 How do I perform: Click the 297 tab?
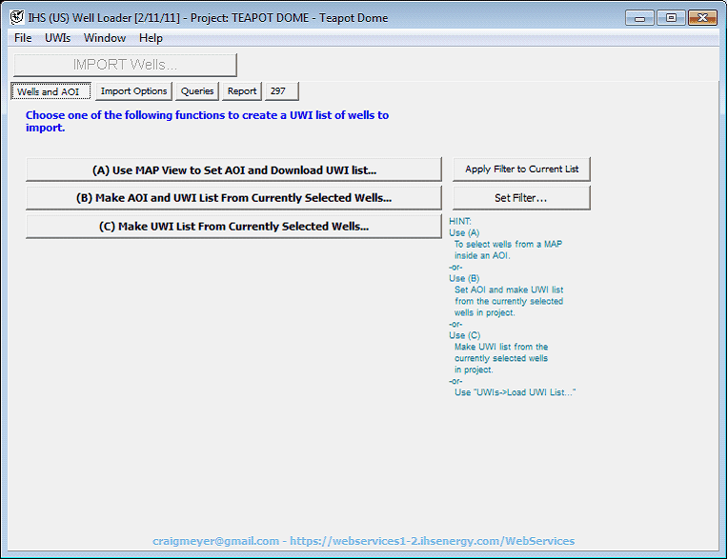coord(280,91)
